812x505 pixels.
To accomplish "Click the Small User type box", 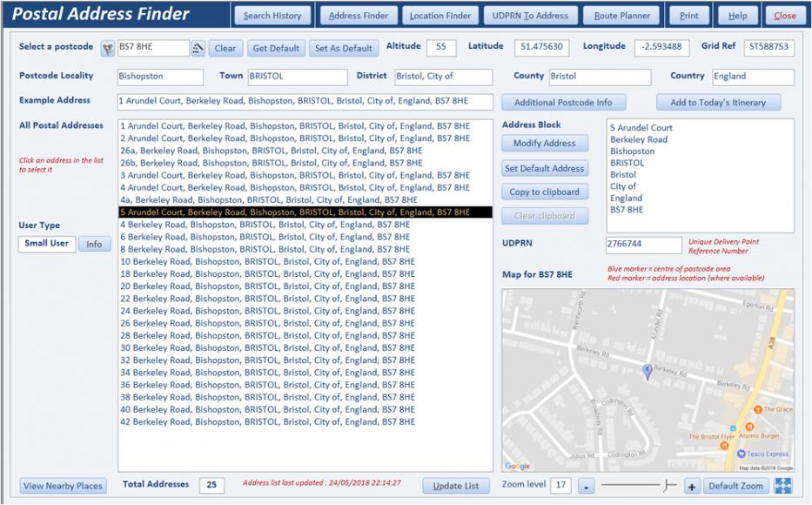I will (x=47, y=244).
